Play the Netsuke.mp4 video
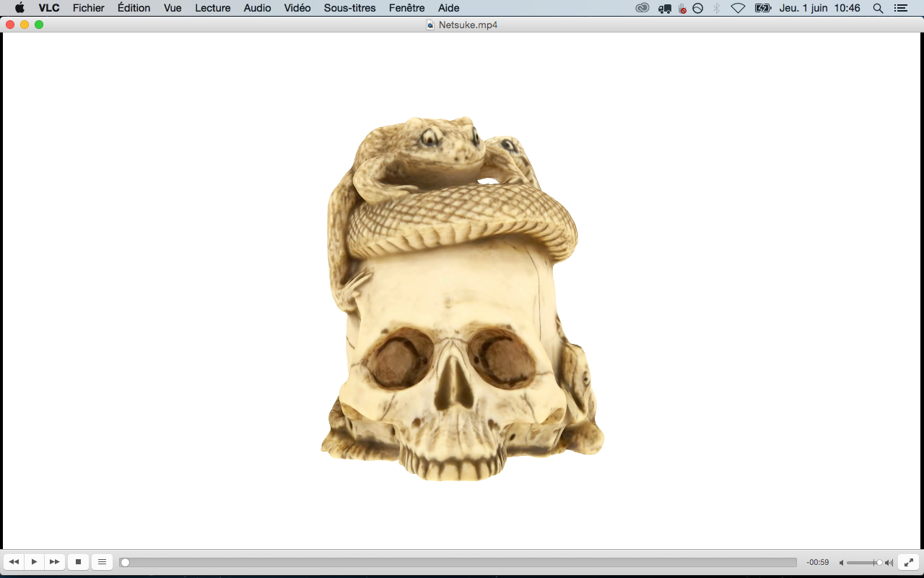 (x=34, y=562)
